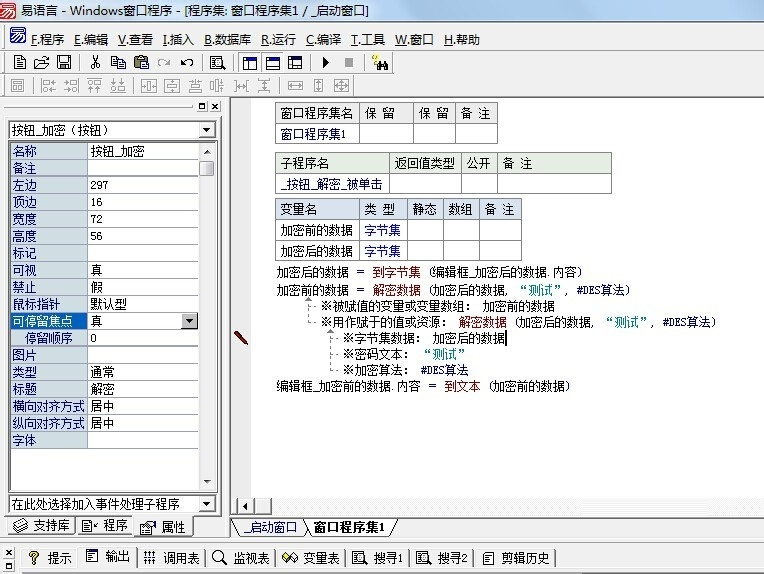Viewport: 764px width, 574px height.
Task: Click the 标题 property value 解密
Action: pyautogui.click(x=143, y=389)
